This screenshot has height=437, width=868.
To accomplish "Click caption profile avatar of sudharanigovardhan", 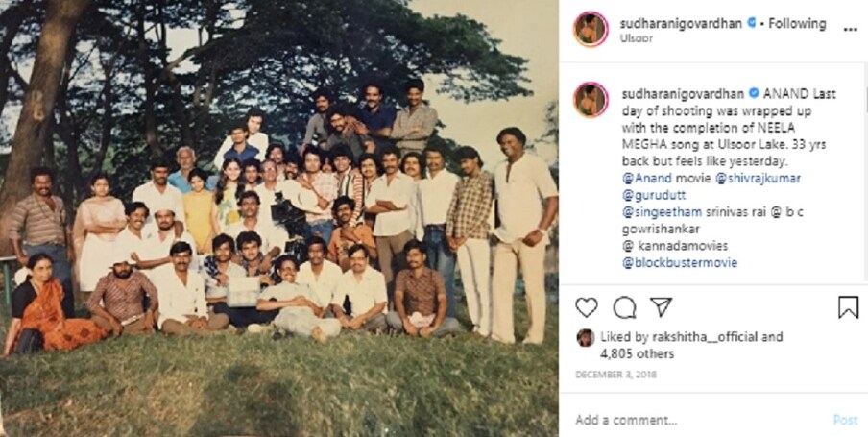I will tap(591, 100).
